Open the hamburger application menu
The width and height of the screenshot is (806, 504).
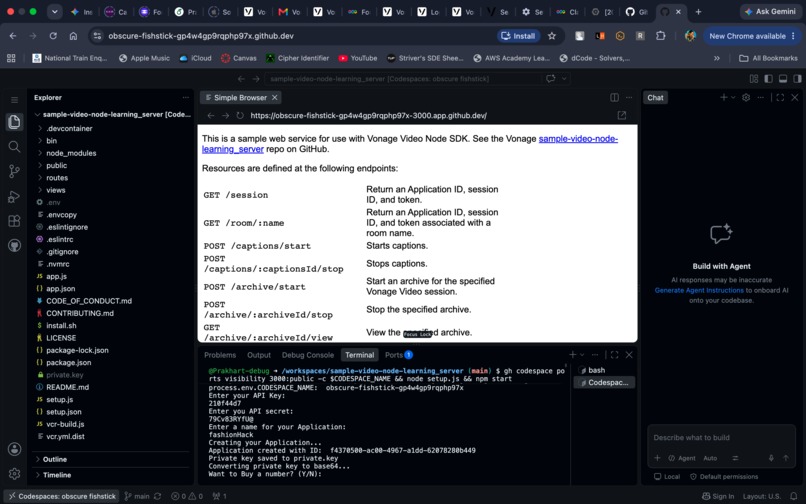[14, 100]
